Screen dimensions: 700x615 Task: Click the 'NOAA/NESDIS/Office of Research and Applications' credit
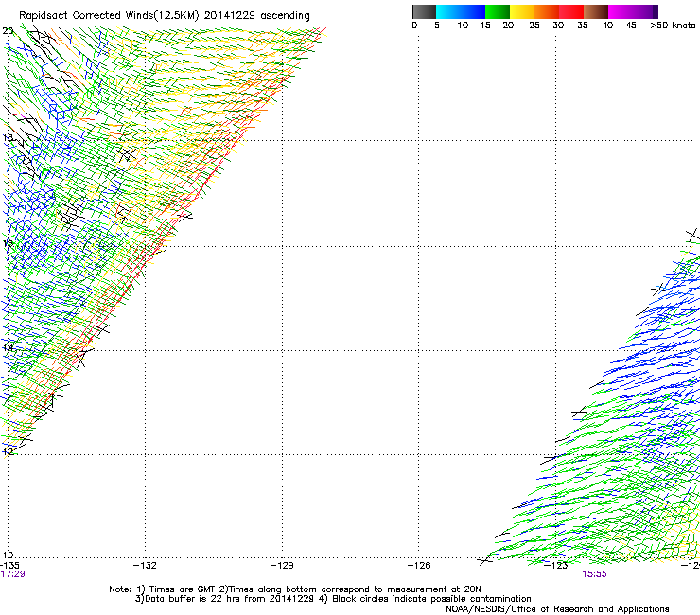(557, 609)
